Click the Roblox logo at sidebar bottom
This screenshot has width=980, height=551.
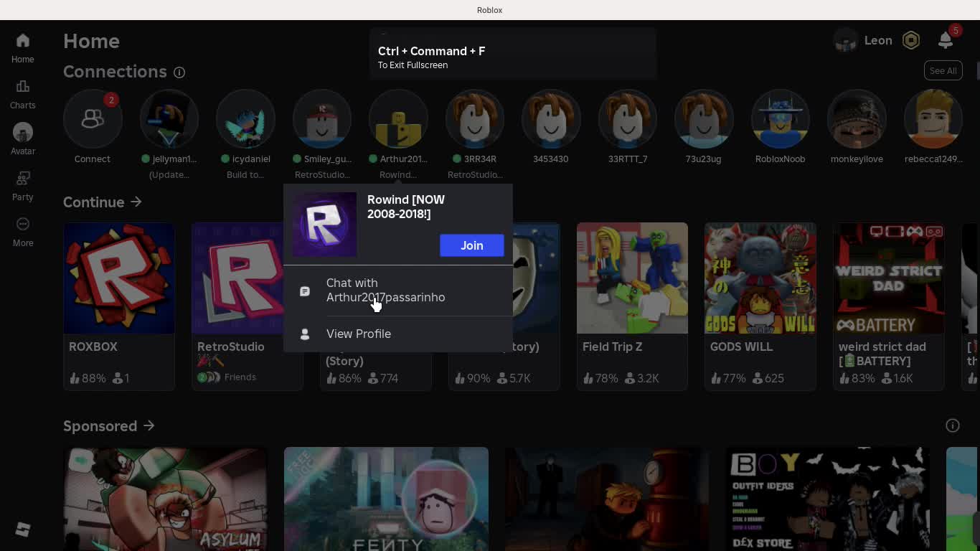(23, 529)
